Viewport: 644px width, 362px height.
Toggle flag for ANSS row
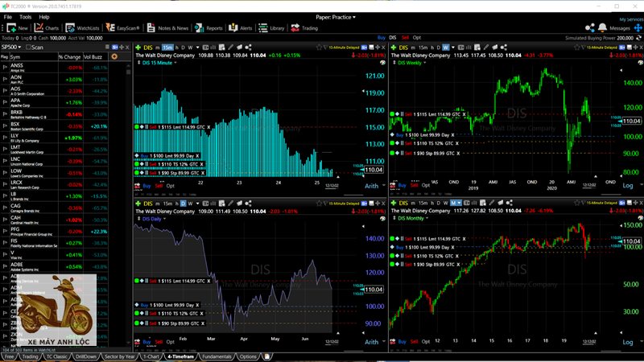tap(5, 67)
